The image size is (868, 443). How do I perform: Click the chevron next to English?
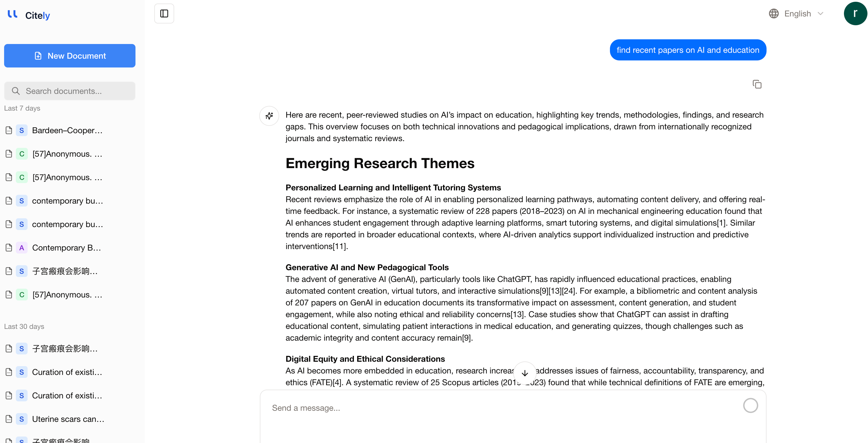point(820,13)
